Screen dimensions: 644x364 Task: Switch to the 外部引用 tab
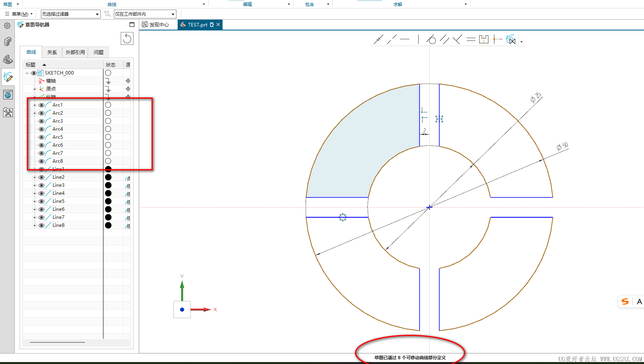[x=75, y=53]
